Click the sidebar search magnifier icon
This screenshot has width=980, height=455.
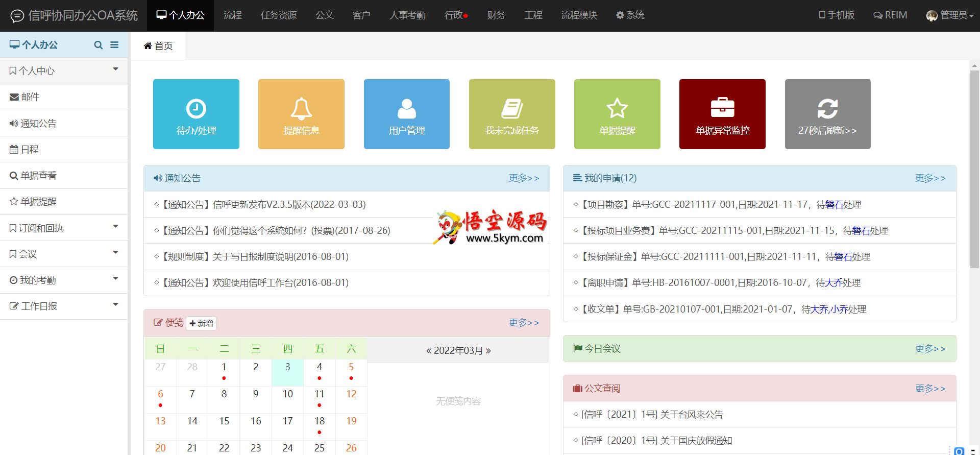pyautogui.click(x=99, y=45)
